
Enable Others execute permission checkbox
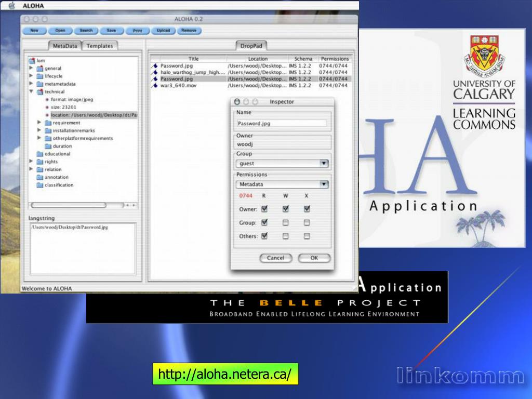(x=307, y=236)
